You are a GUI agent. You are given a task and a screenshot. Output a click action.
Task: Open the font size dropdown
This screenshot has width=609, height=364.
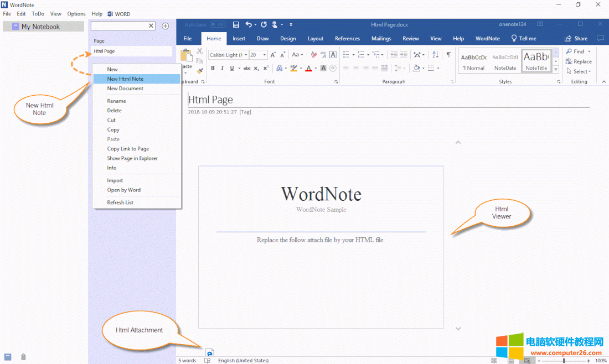point(263,55)
